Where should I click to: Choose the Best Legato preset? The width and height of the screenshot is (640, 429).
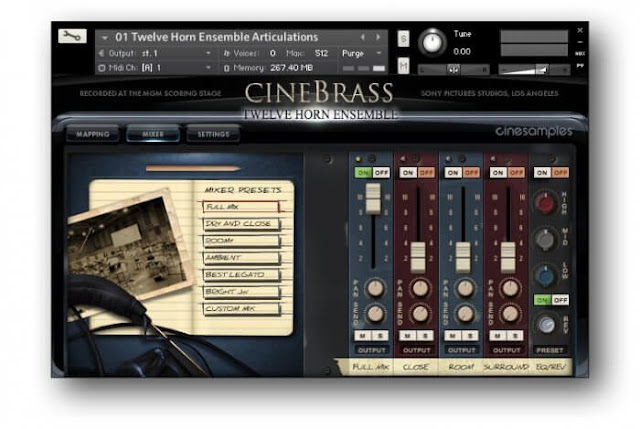241,275
